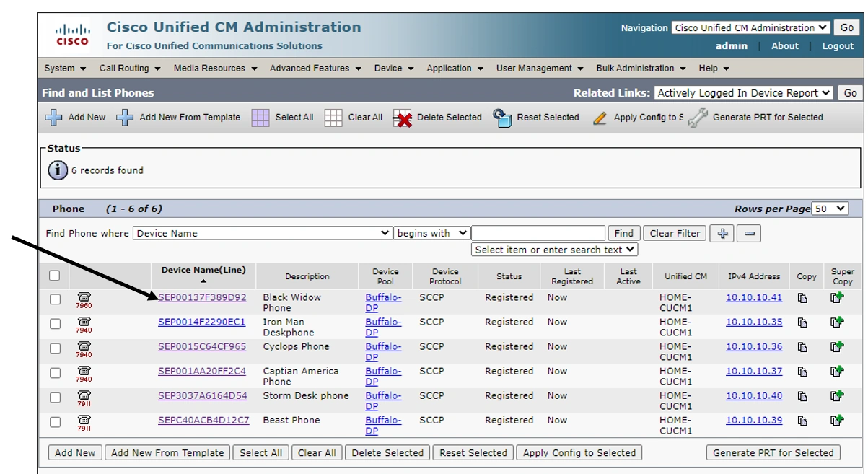The width and height of the screenshot is (868, 474).
Task: Click the search text input field
Action: pyautogui.click(x=538, y=233)
